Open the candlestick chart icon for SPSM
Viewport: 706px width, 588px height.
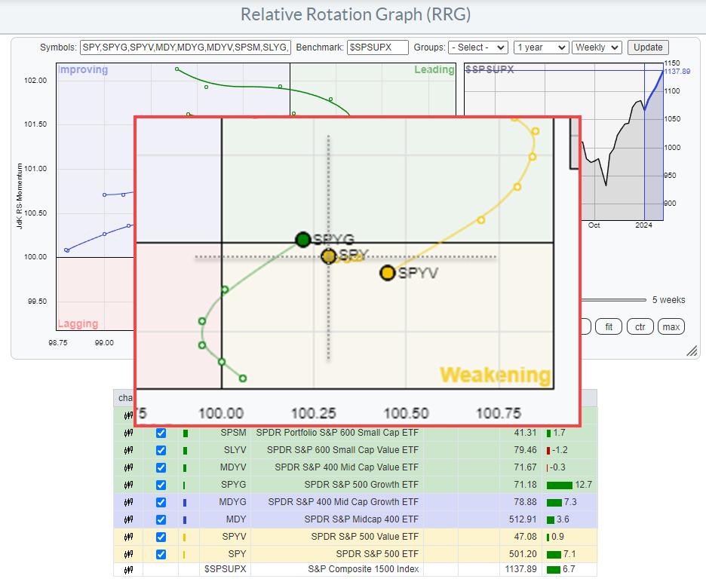point(127,433)
